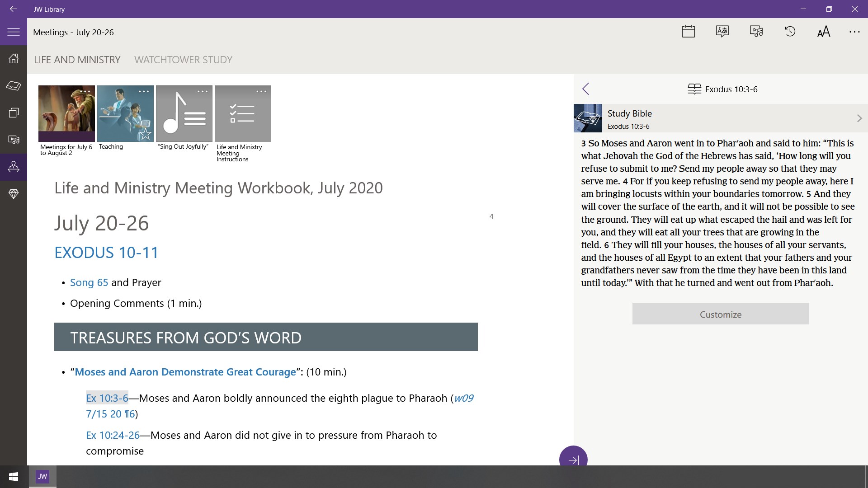Open the Song 65 link
The image size is (868, 488).
coord(89,282)
